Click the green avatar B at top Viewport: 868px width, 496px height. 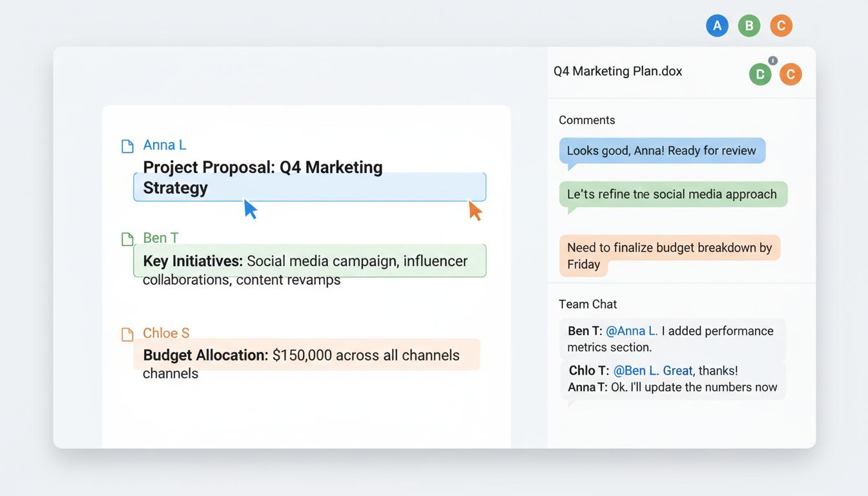click(x=749, y=26)
